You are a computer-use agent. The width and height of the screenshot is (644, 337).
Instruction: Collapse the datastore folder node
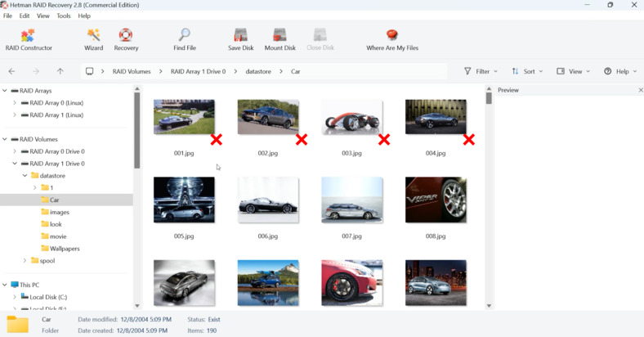[x=25, y=176]
